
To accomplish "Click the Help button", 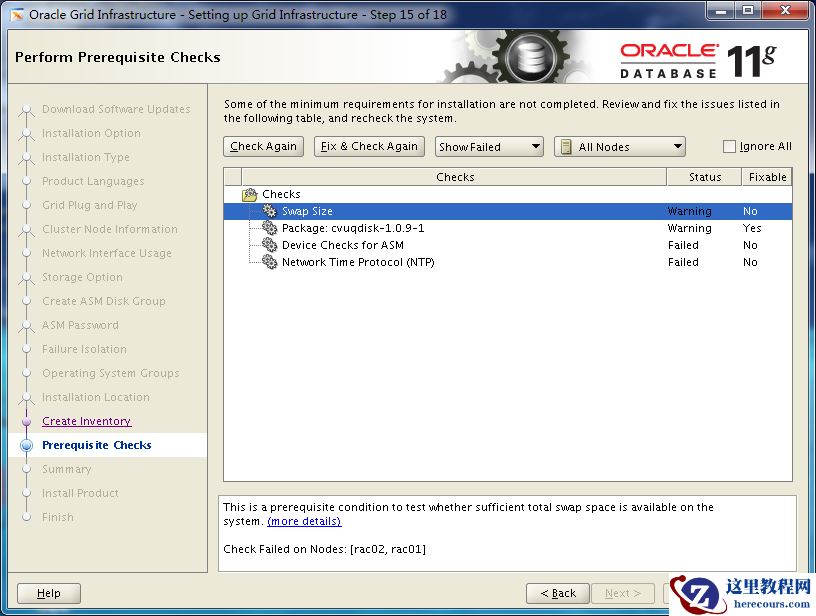I will [49, 593].
